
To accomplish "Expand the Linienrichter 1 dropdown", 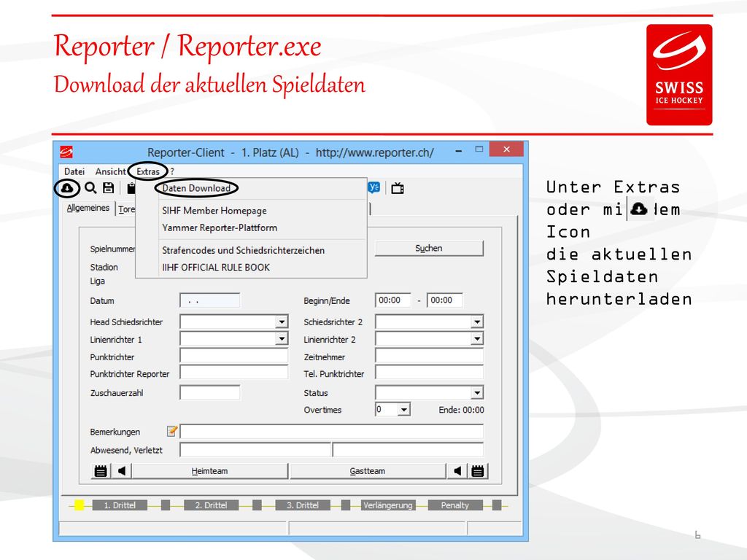I will click(282, 338).
